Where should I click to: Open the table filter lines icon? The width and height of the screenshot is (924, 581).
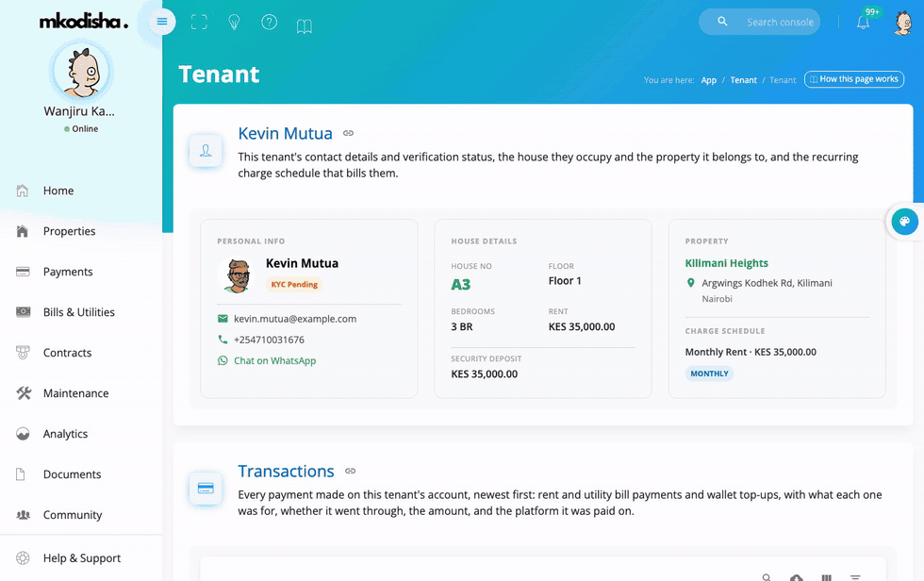pos(856,577)
